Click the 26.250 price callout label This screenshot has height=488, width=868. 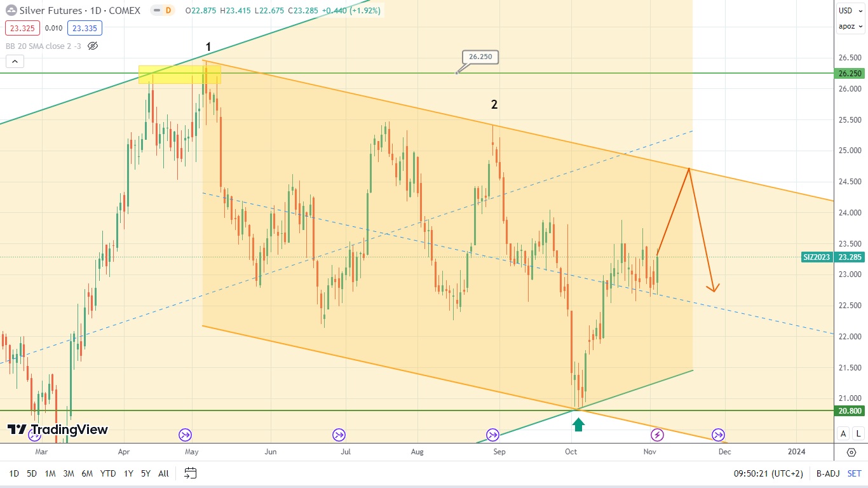point(480,57)
